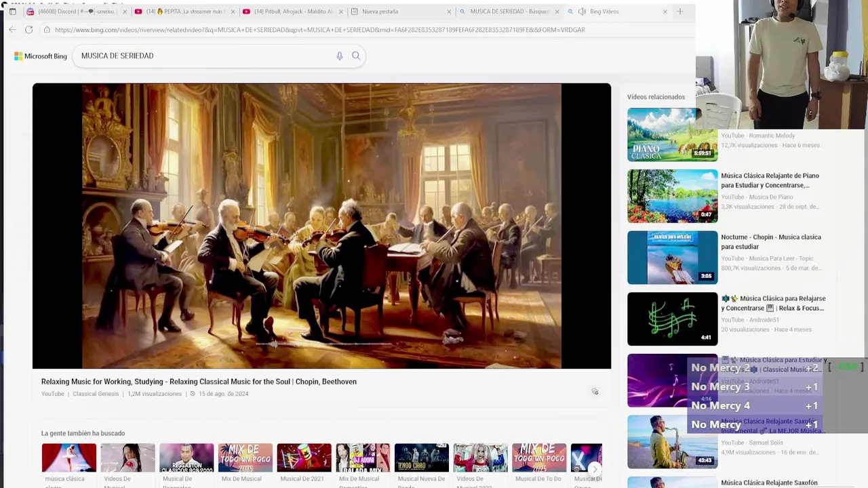Screen dimensions: 868x488
Task: Click the site info lock icon
Action: 46,30
